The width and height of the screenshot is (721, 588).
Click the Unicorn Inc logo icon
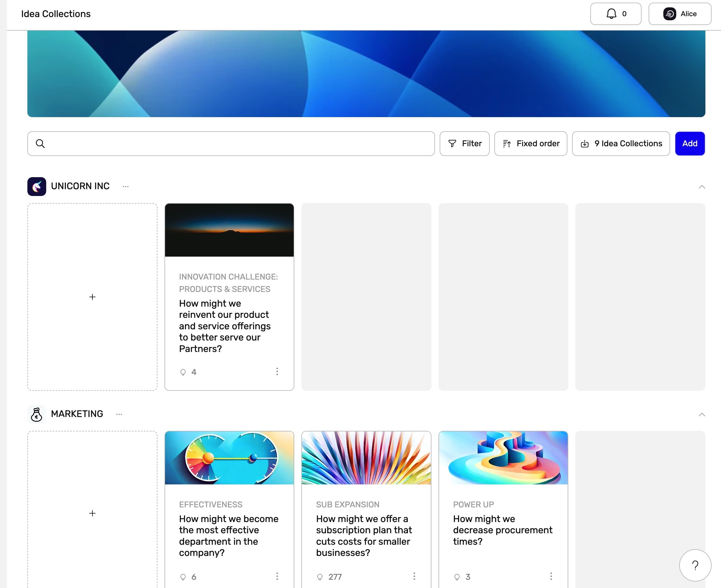[x=36, y=186]
